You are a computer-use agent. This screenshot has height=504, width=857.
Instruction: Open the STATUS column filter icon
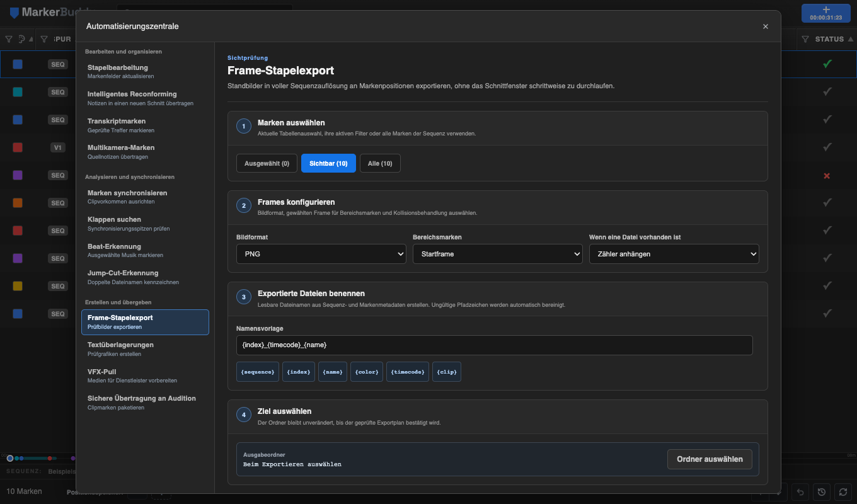point(805,39)
